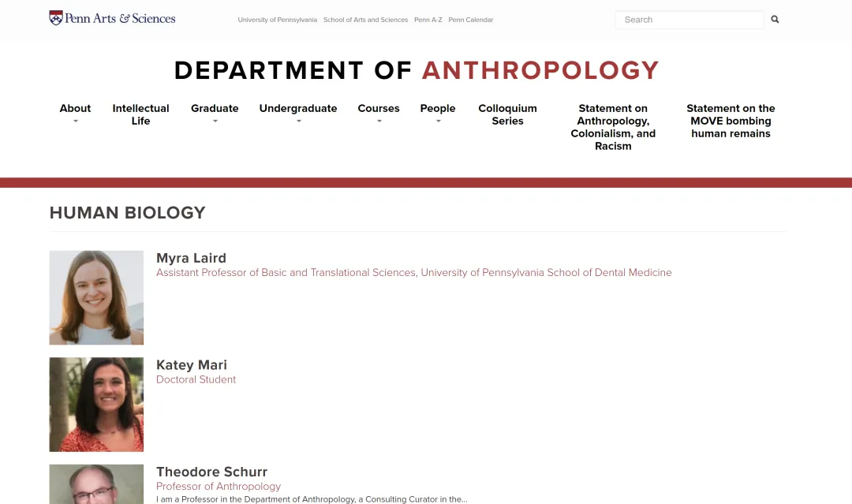
Task: Open the Penn Arts & Sciences logo
Action: coord(113,18)
